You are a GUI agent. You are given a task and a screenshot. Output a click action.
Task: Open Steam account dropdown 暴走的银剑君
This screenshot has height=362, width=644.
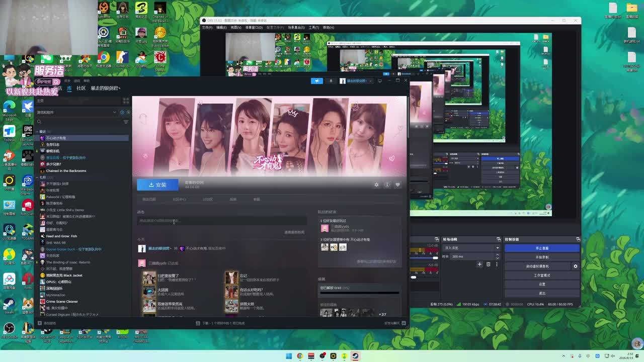pyautogui.click(x=356, y=80)
